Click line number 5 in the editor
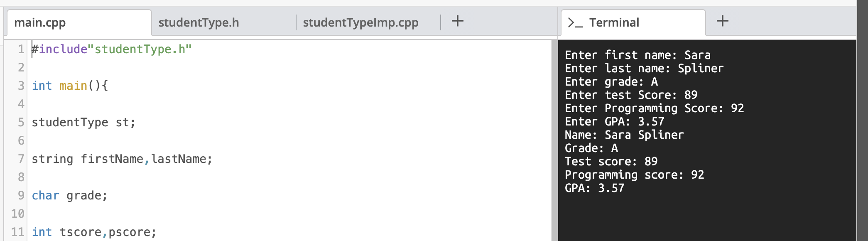Screen dimensions: 868x241 21,122
